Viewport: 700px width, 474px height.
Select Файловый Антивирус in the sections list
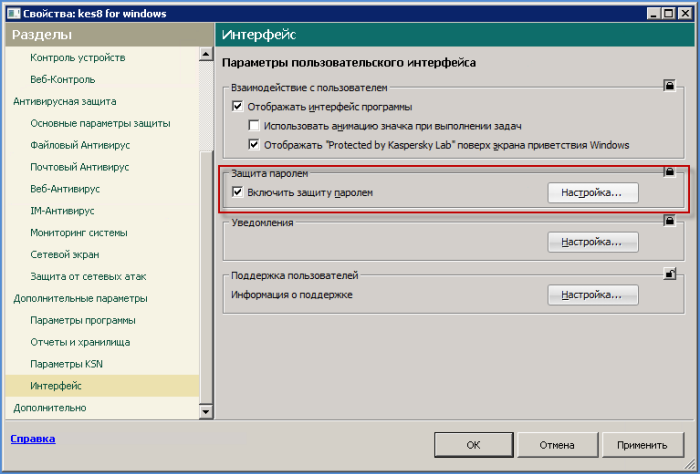point(80,145)
